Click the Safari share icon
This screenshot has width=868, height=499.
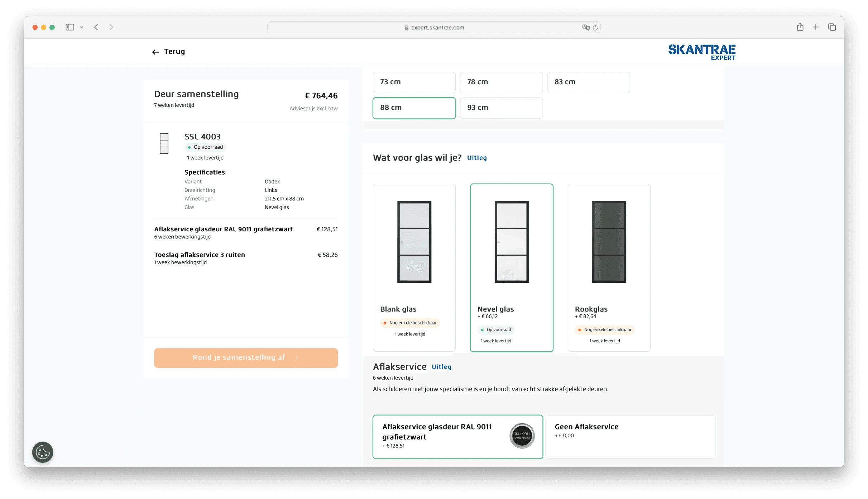click(800, 27)
